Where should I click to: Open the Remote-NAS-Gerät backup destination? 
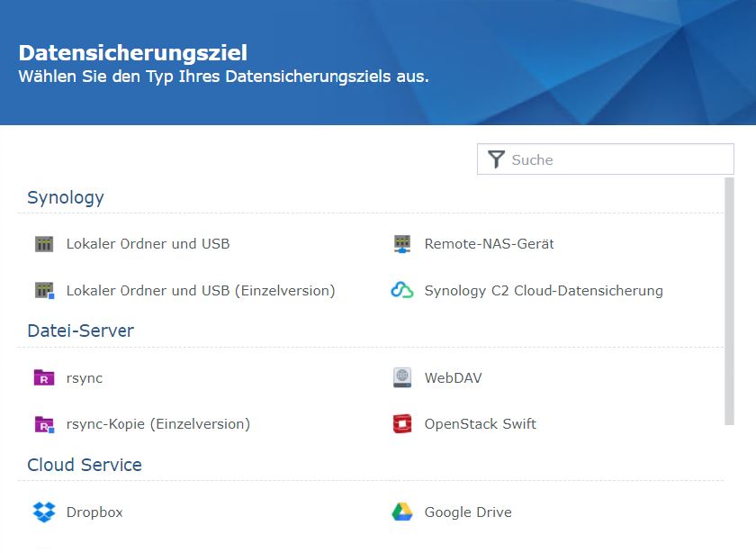(489, 243)
